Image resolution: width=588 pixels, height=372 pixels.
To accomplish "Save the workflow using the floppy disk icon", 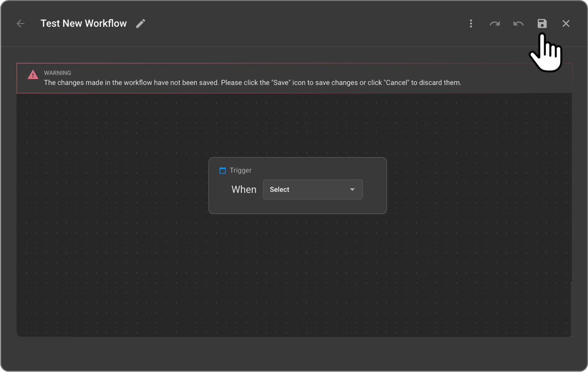I will point(542,23).
